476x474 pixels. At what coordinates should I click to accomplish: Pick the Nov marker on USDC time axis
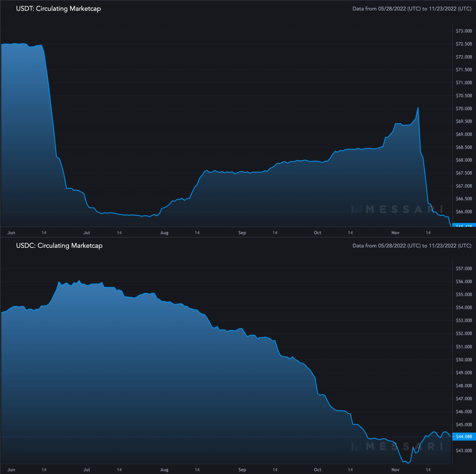click(x=395, y=470)
